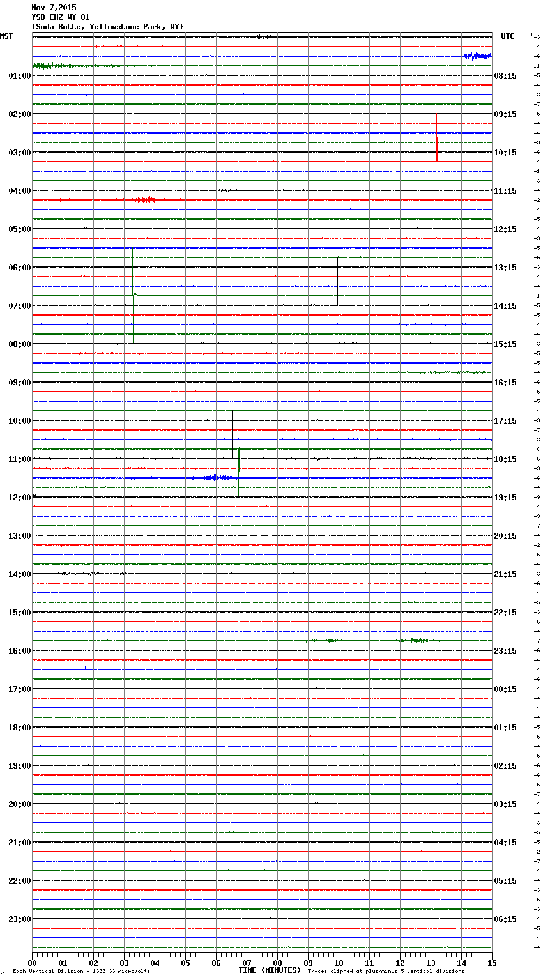Click the UTC timezone header

508,36
